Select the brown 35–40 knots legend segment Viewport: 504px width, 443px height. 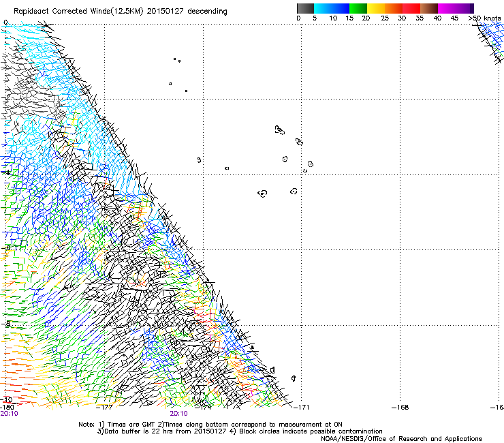429,8
